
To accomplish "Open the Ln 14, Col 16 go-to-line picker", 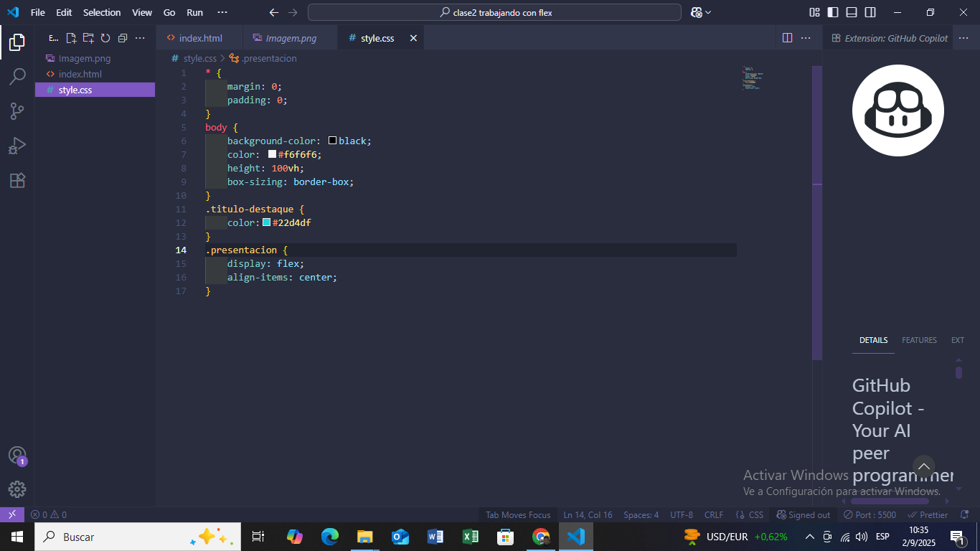I will (x=588, y=514).
